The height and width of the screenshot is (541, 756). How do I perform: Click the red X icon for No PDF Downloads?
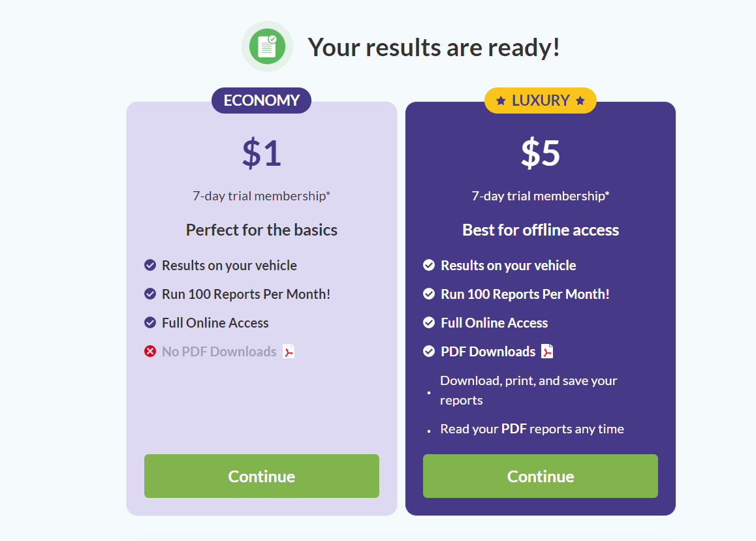[x=150, y=351]
